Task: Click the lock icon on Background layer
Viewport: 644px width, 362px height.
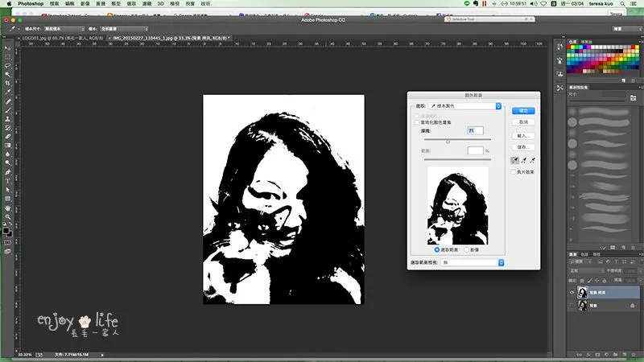Action: (x=633, y=306)
